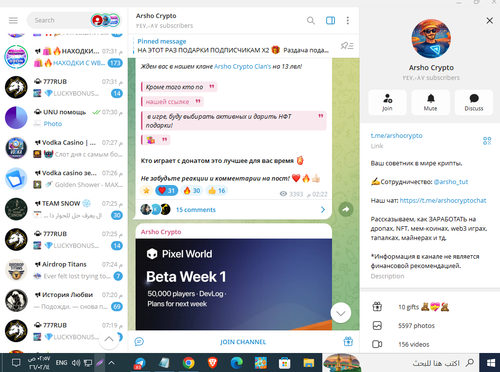Click the gift box icon beside 10 gifts
500x372 pixels.
(x=377, y=307)
